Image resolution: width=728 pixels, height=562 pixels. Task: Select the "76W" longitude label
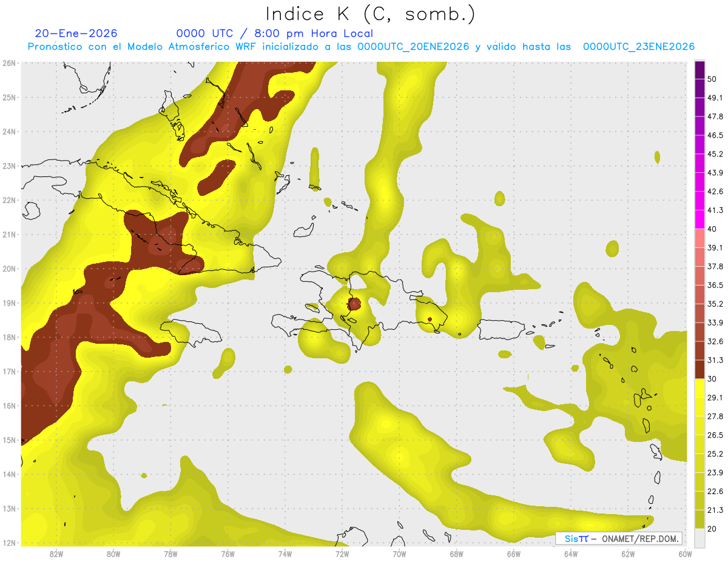point(228,554)
